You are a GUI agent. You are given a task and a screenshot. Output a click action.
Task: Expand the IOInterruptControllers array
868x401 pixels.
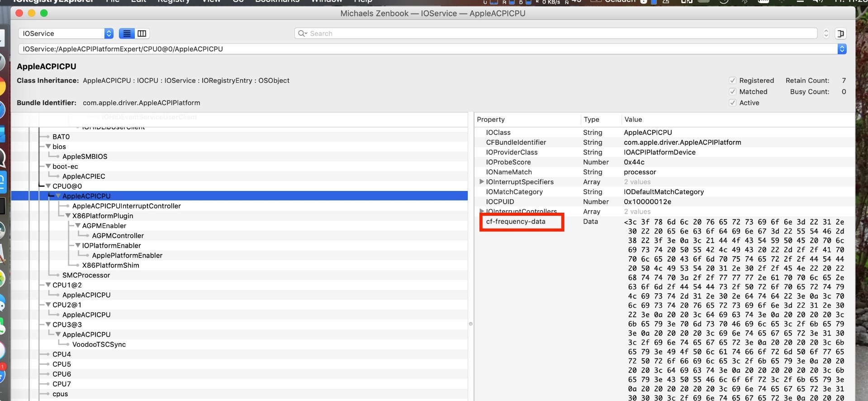pyautogui.click(x=482, y=211)
